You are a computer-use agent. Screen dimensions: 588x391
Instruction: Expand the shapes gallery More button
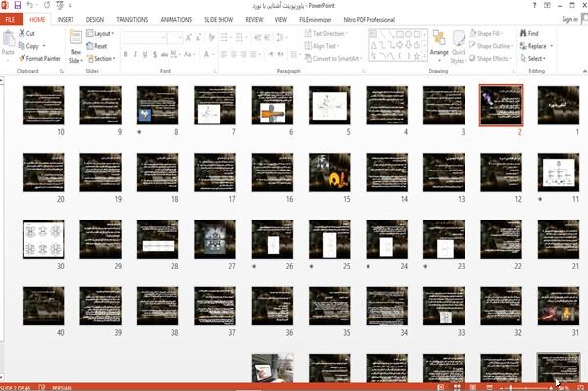(425, 56)
